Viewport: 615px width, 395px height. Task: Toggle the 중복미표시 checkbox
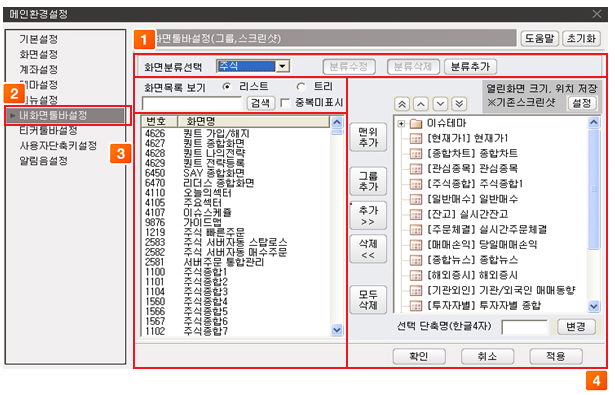click(285, 103)
